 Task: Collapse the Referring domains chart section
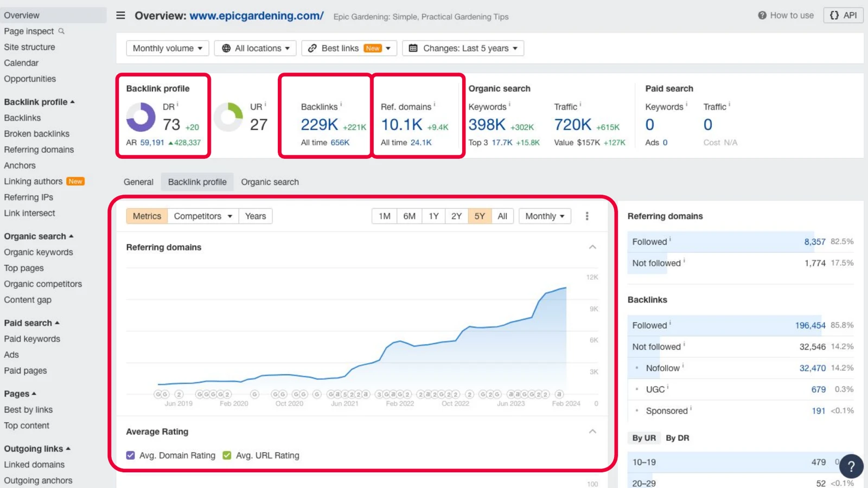point(592,247)
